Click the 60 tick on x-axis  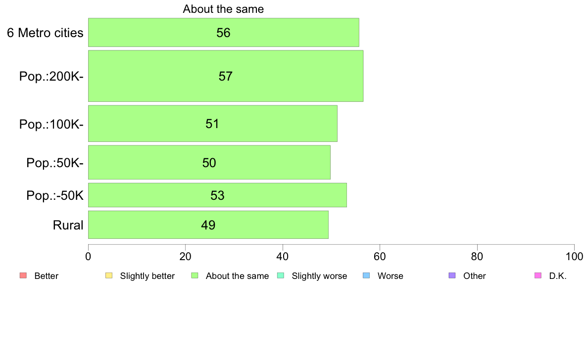pyautogui.click(x=380, y=256)
